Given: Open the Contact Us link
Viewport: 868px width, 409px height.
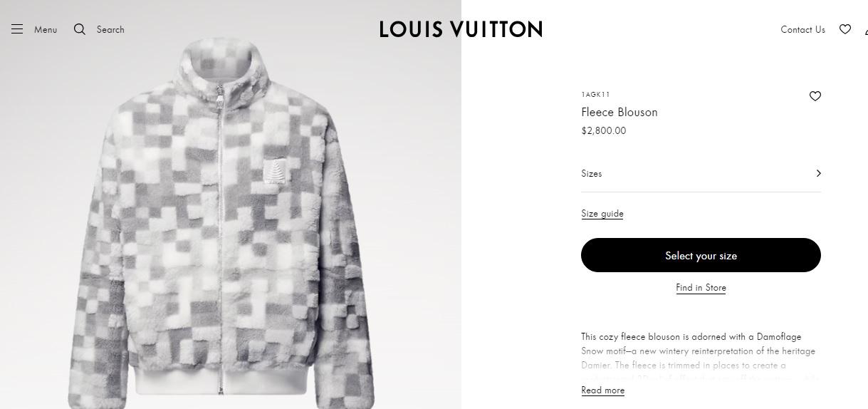Looking at the screenshot, I should pyautogui.click(x=802, y=29).
